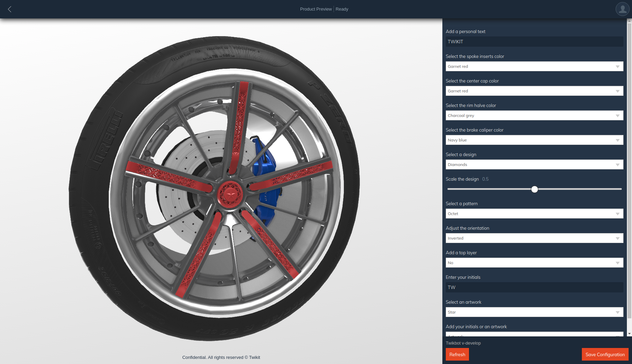Click Save Configuration

pos(605,354)
